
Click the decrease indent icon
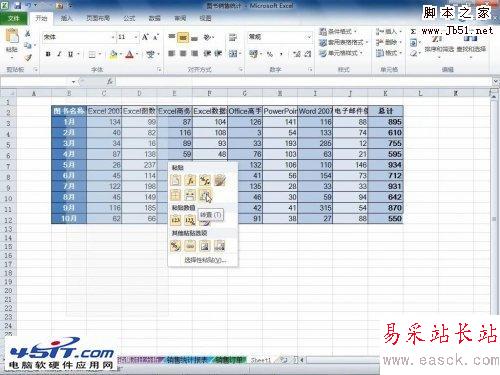[x=207, y=53]
